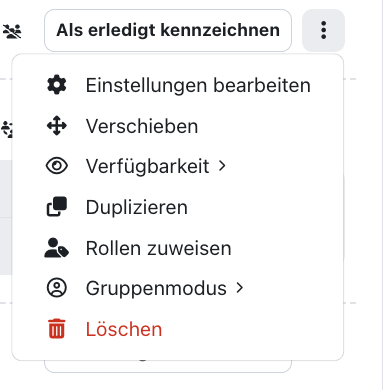The height and width of the screenshot is (390, 390).
Task: Click the Gruppenmodus menu label
Action: click(156, 288)
